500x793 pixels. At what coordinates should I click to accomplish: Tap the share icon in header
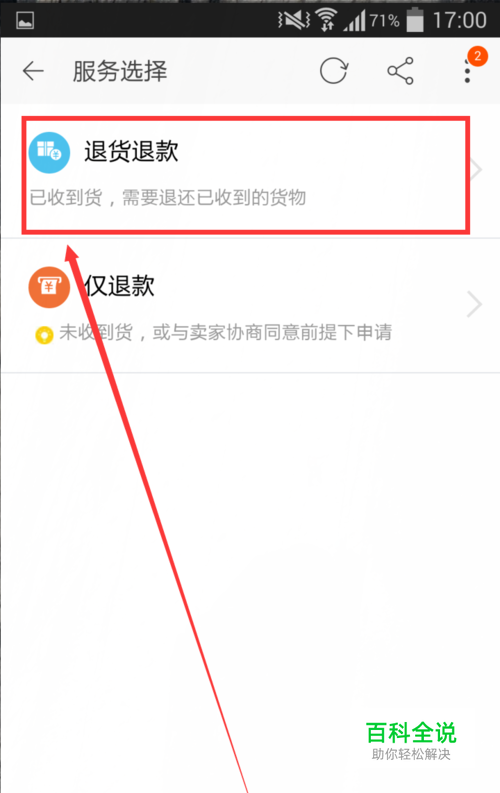pyautogui.click(x=400, y=71)
